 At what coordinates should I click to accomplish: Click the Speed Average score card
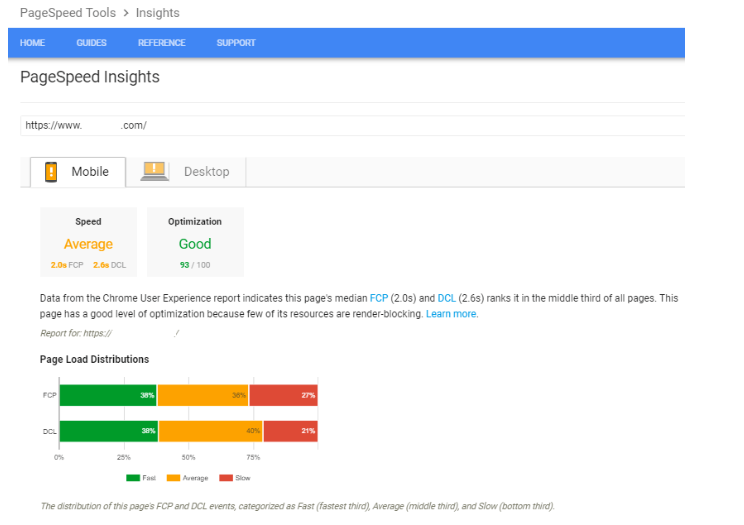click(89, 242)
